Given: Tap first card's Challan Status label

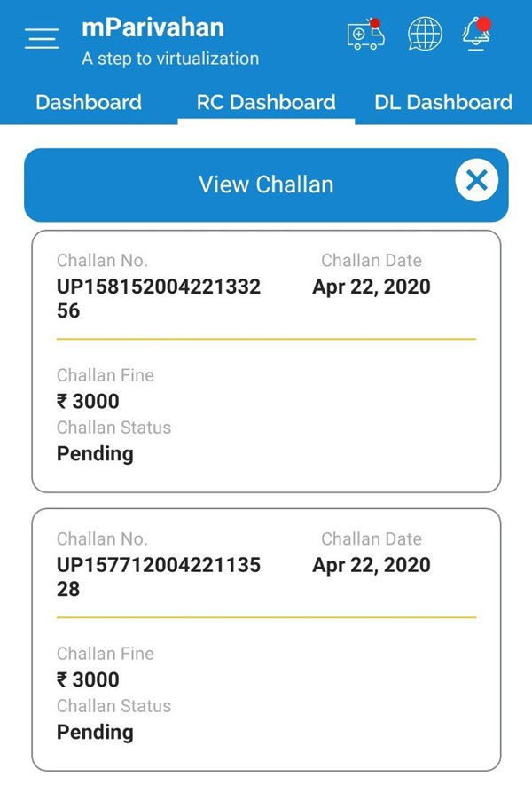Looking at the screenshot, I should [x=113, y=428].
